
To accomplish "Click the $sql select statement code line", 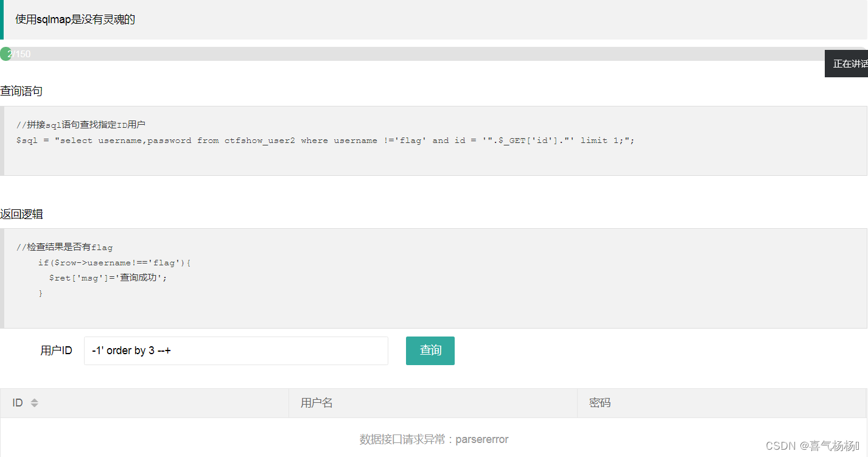I will click(x=325, y=141).
